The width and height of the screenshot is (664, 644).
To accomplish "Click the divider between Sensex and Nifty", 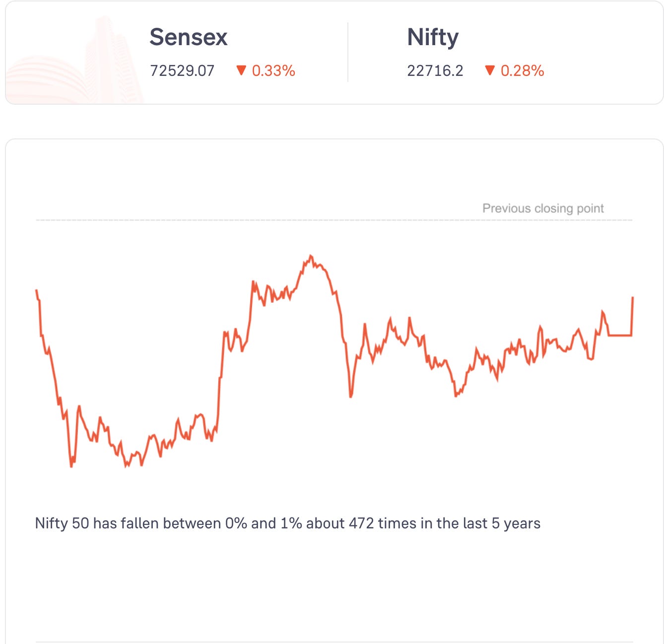I will pos(348,52).
